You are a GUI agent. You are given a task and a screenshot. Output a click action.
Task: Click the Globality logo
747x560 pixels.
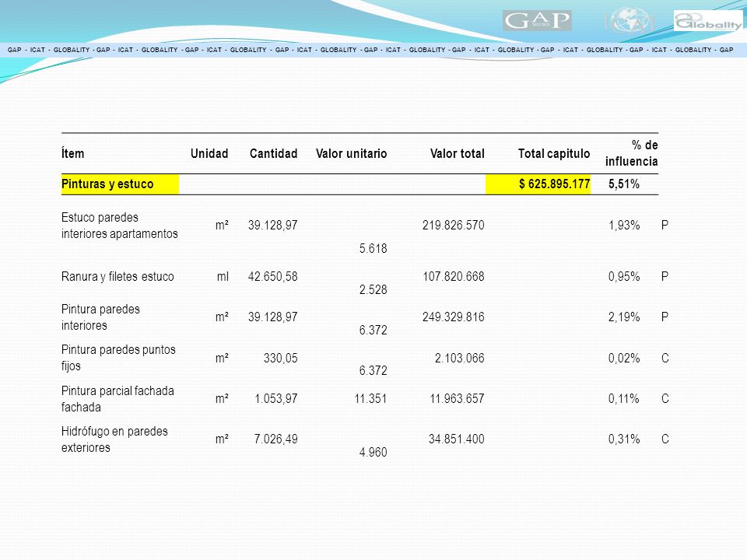(x=708, y=20)
